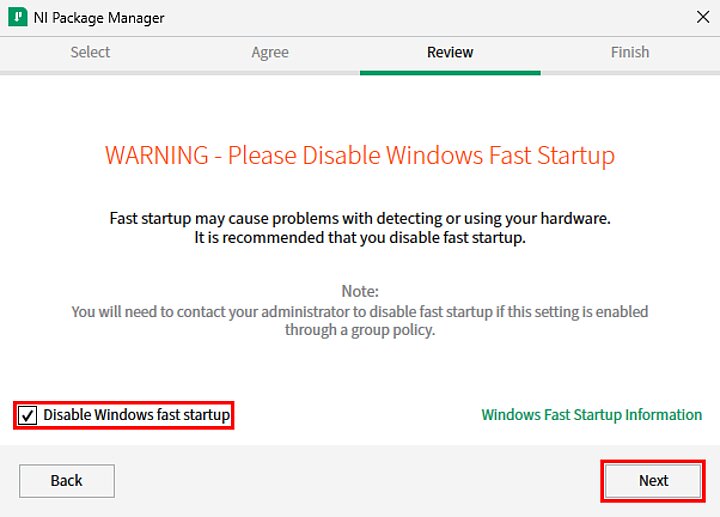
Task: Click the gray step bar under Select
Action: click(x=90, y=72)
